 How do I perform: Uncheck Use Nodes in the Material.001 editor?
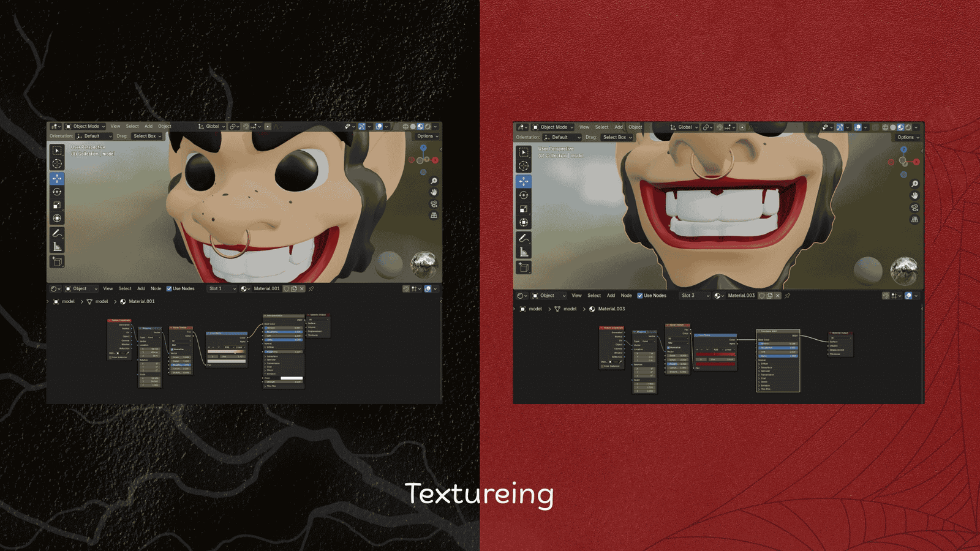pyautogui.click(x=169, y=289)
